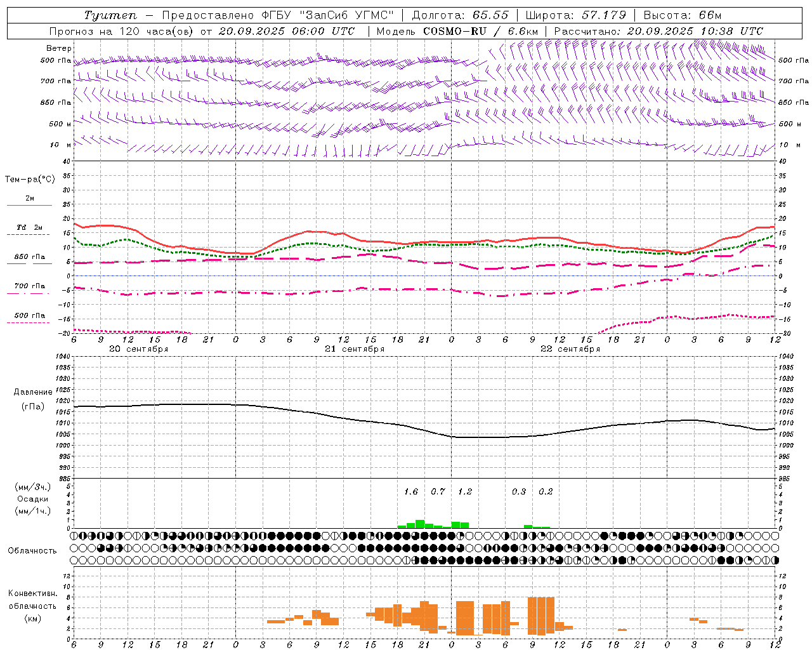
Task: Click the "20 сентября" date label
Action: click(139, 349)
